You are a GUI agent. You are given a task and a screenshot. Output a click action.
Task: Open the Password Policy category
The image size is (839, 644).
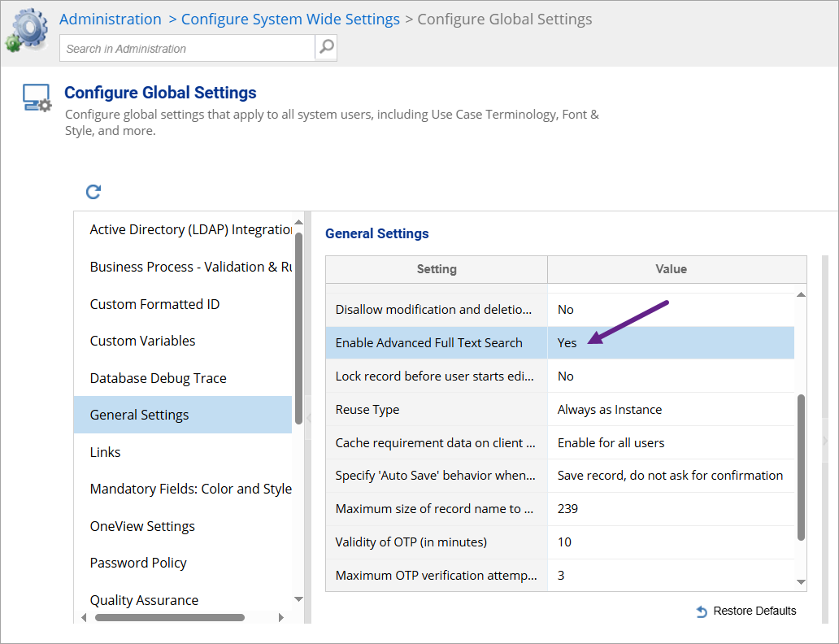coord(183,563)
